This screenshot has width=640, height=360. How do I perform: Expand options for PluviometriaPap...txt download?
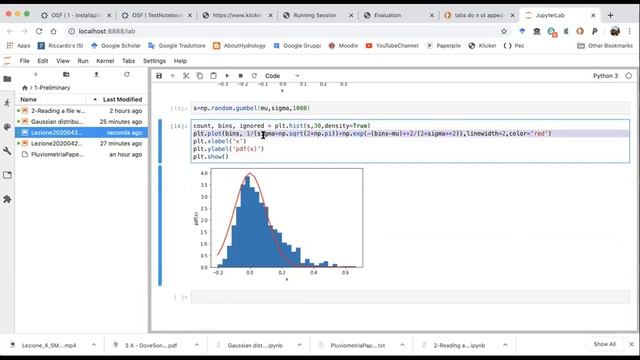click(402, 345)
